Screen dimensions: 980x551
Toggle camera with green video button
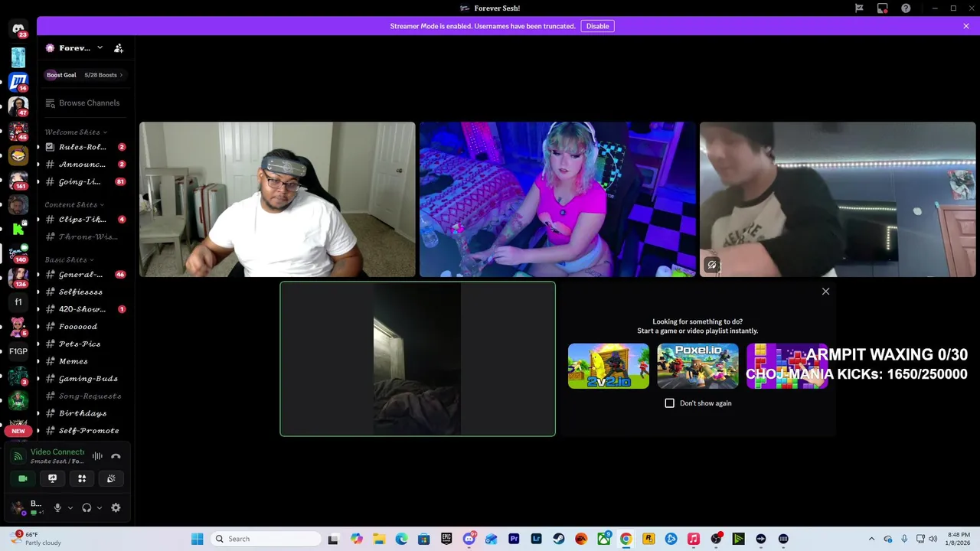23,478
